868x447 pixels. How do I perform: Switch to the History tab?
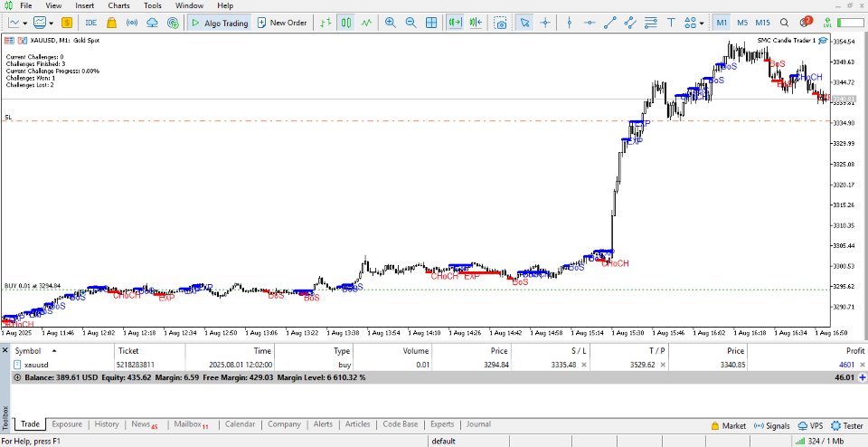pyautogui.click(x=107, y=423)
